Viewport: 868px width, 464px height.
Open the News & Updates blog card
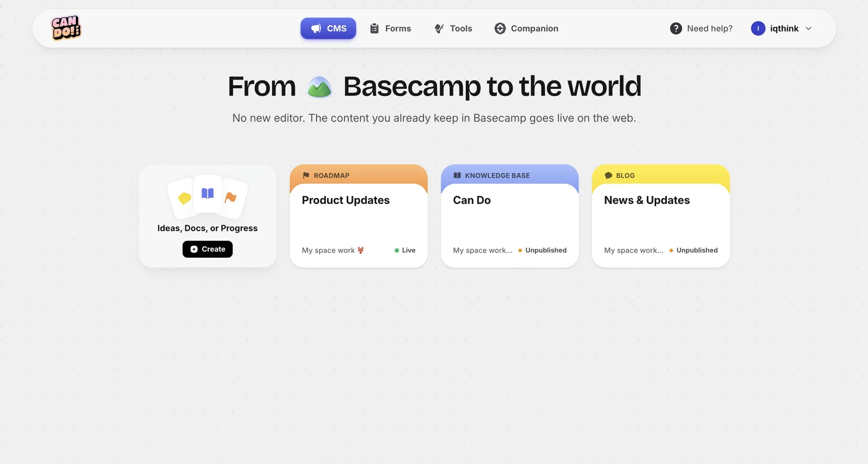click(661, 216)
